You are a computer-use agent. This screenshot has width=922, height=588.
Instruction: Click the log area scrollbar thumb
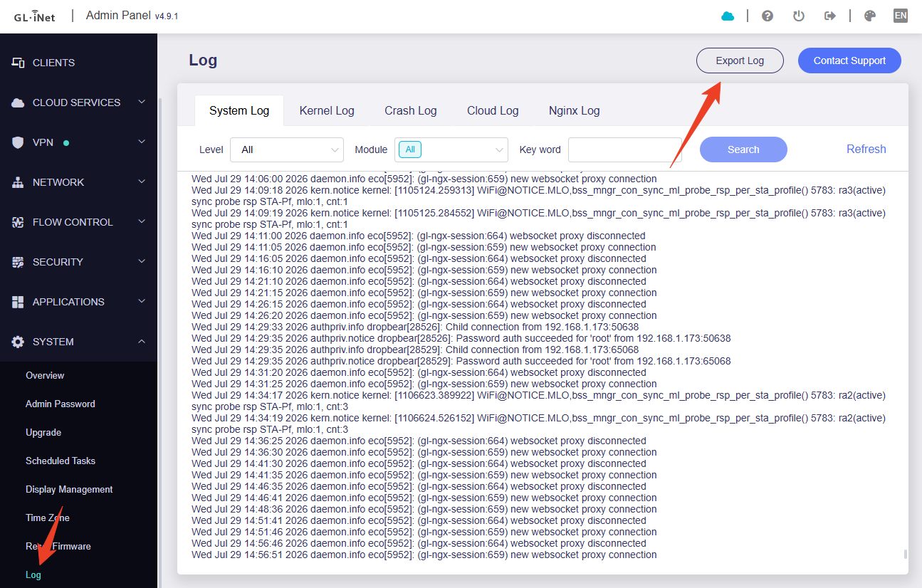[x=905, y=554]
